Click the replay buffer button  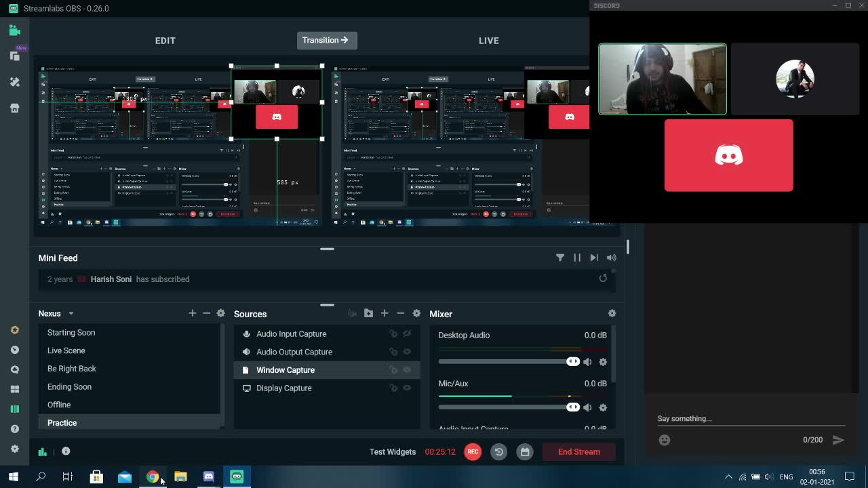click(x=498, y=451)
